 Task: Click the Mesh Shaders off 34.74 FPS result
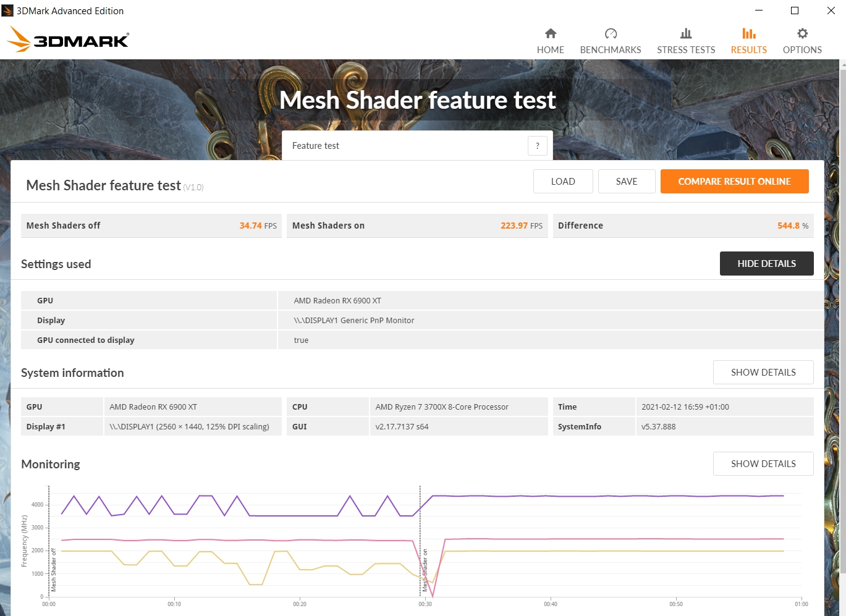pyautogui.click(x=151, y=226)
